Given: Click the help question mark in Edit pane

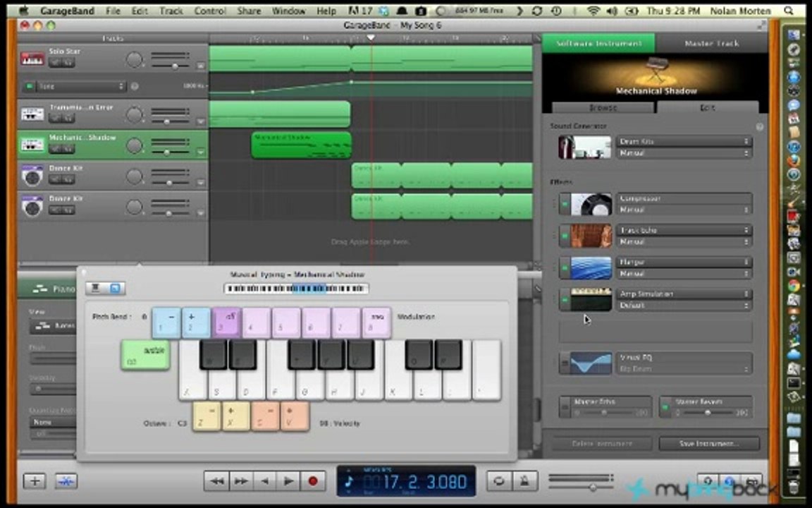Looking at the screenshot, I should (x=759, y=126).
